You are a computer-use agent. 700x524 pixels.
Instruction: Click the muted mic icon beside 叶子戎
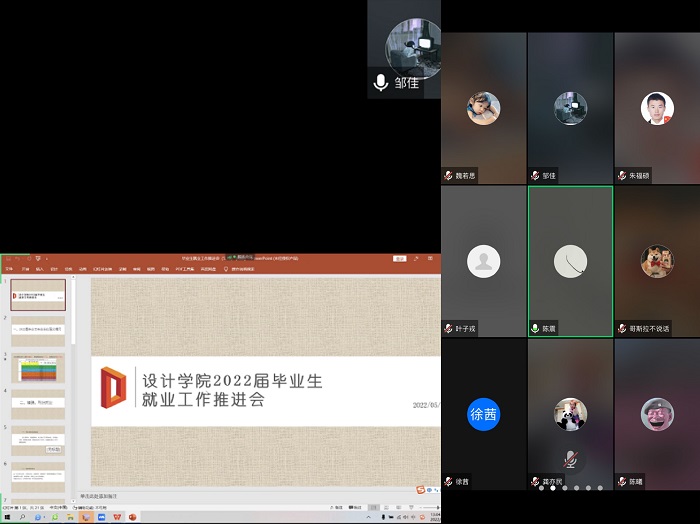click(448, 328)
